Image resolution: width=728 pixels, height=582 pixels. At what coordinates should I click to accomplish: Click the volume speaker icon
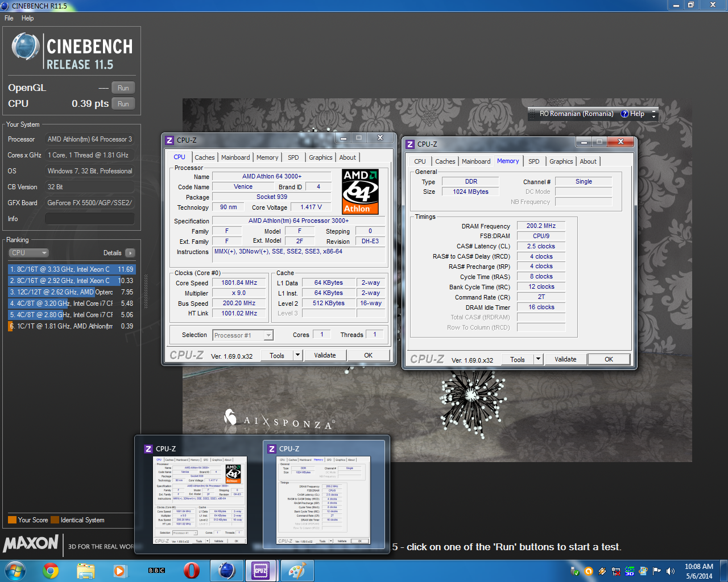click(671, 571)
